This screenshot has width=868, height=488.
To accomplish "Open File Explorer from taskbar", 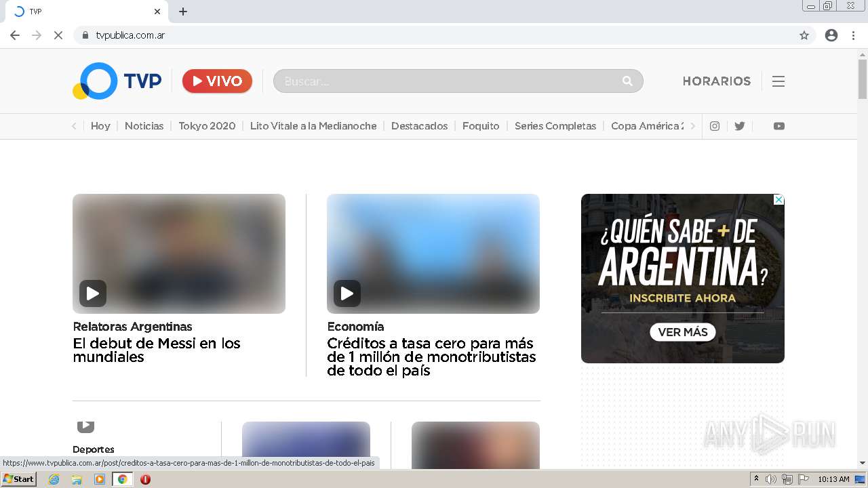I will click(77, 479).
